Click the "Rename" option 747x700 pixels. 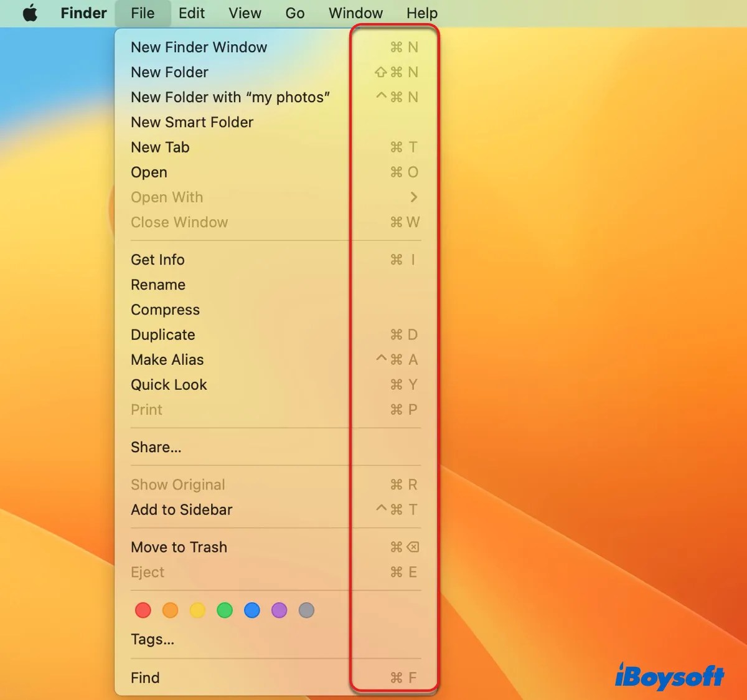[157, 285]
